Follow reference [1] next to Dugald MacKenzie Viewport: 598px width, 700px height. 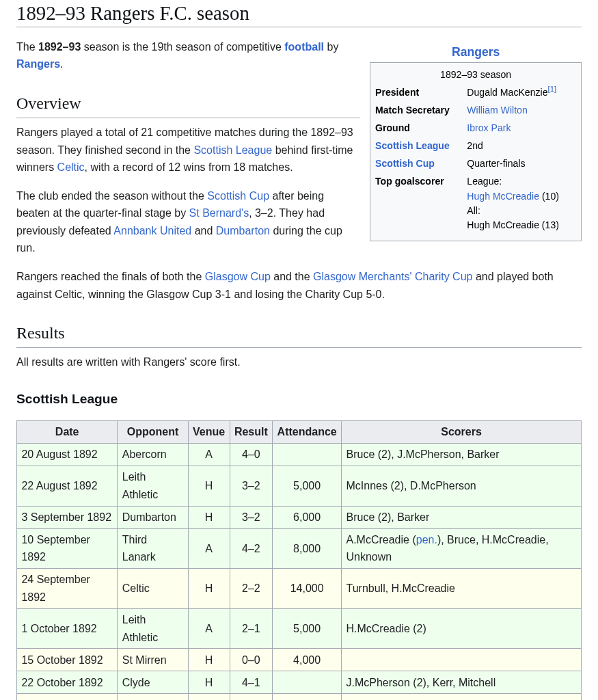click(552, 90)
